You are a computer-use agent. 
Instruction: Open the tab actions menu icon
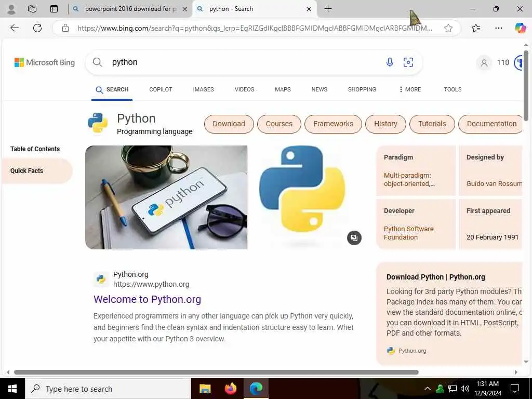54,9
